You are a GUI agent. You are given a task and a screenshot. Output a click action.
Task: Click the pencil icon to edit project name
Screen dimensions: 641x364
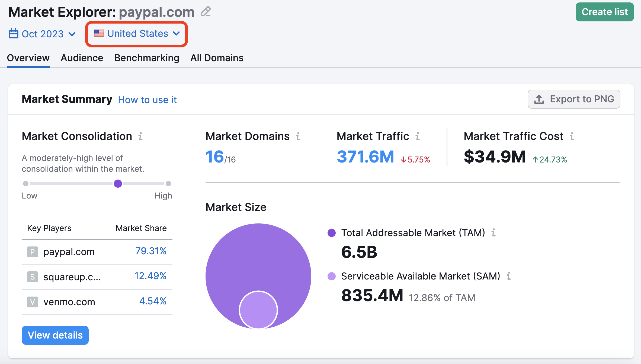point(205,11)
